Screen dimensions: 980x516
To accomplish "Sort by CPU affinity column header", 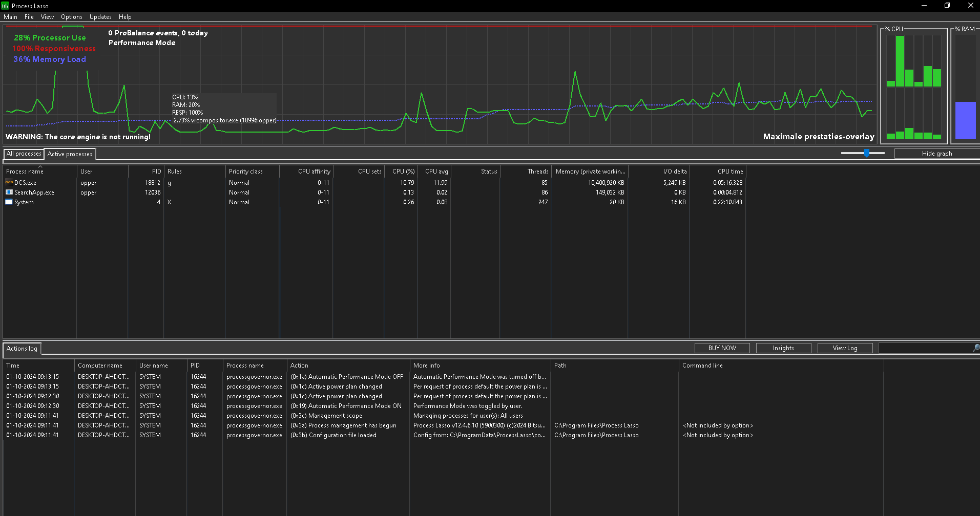I will (306, 171).
